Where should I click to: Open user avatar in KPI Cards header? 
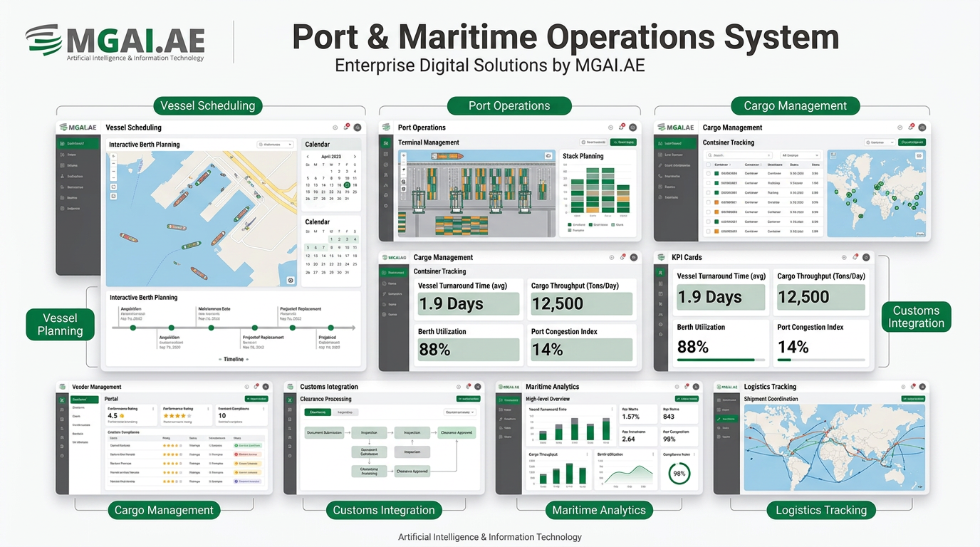pos(866,257)
